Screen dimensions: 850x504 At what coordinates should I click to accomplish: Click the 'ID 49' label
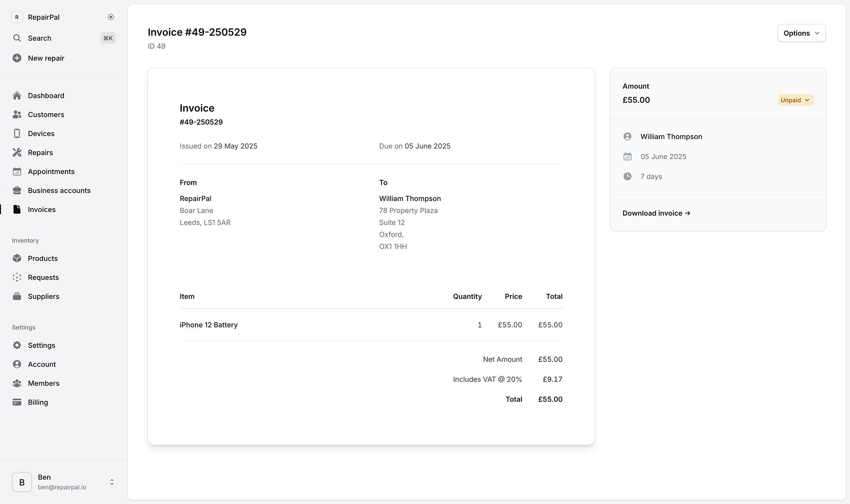157,46
